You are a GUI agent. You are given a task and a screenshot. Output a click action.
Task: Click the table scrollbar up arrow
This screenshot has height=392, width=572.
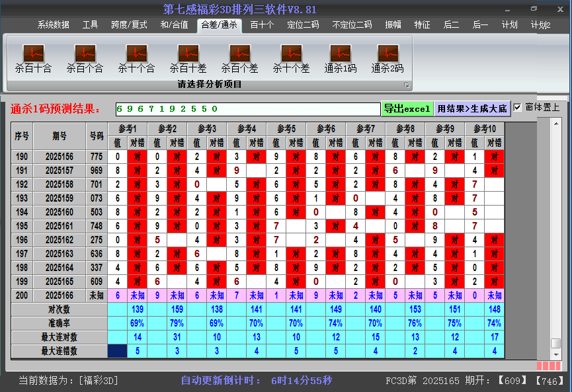click(556, 124)
